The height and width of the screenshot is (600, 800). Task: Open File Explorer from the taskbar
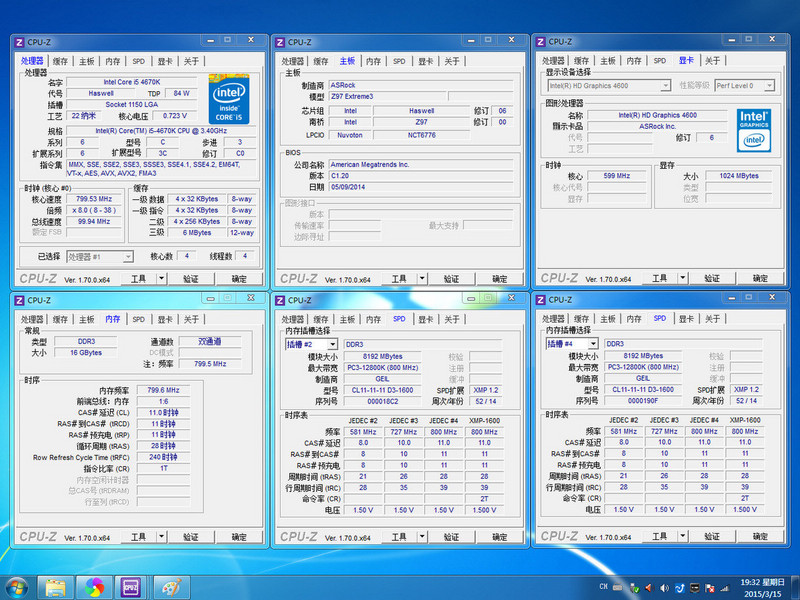click(56, 586)
